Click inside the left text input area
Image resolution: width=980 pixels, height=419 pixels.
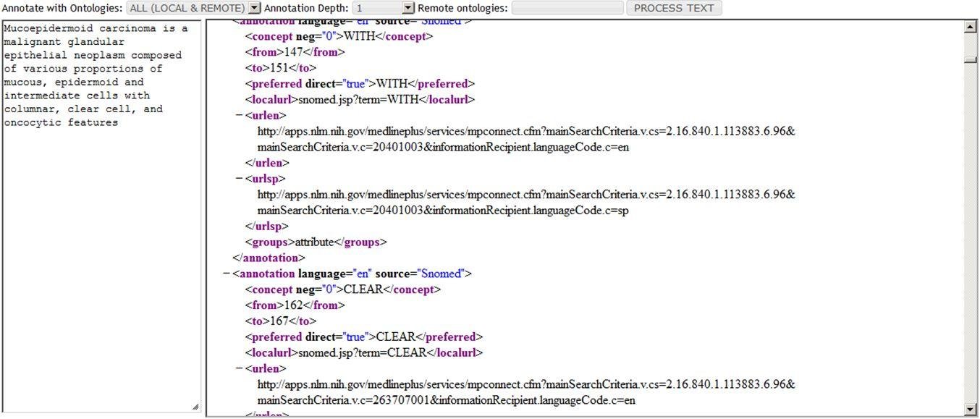[101, 217]
